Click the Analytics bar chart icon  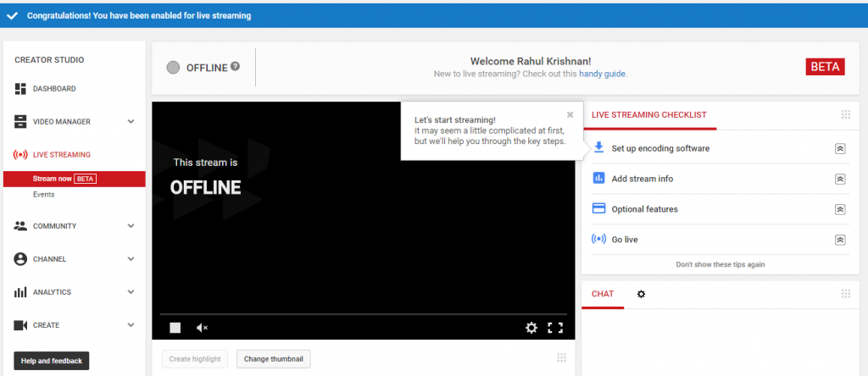pos(20,292)
